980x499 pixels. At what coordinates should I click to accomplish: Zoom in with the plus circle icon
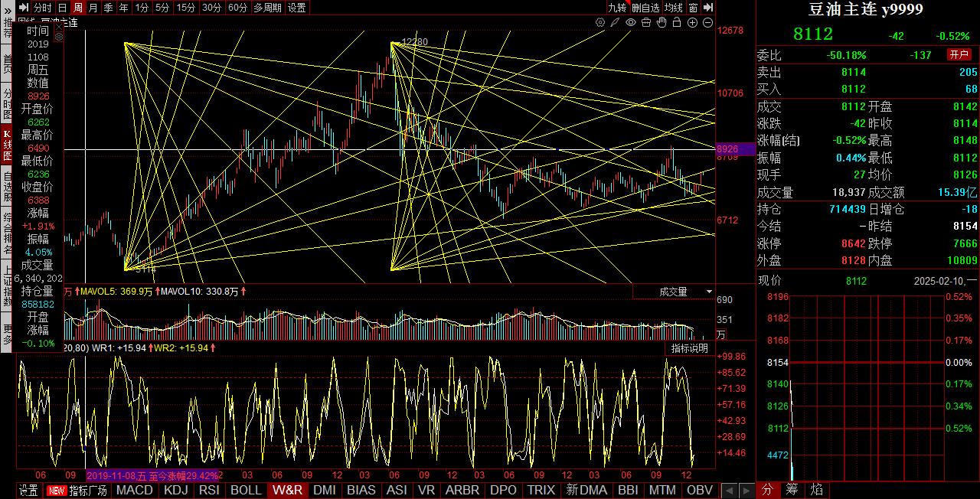pos(692,23)
